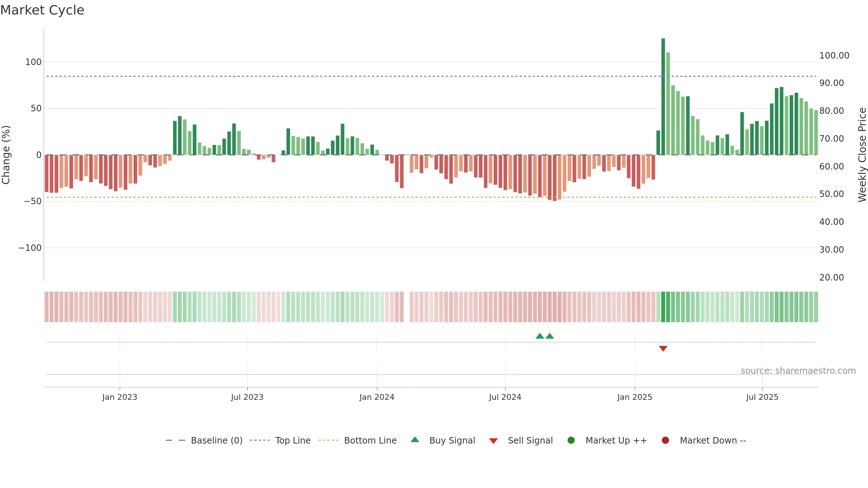Click the Change (%) axis title

click(x=6, y=155)
